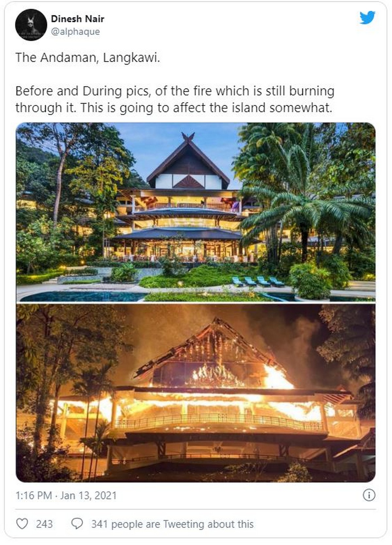This screenshot has width=392, height=545.
Task: Open Dinesh Nair's profile avatar
Action: click(x=31, y=25)
